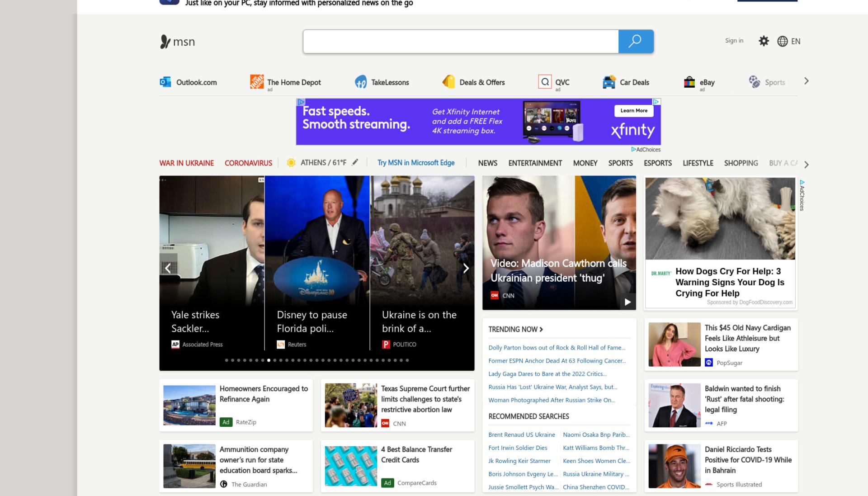Click the CNN logo on Cawthorn video
The height and width of the screenshot is (496, 868).
point(495,295)
